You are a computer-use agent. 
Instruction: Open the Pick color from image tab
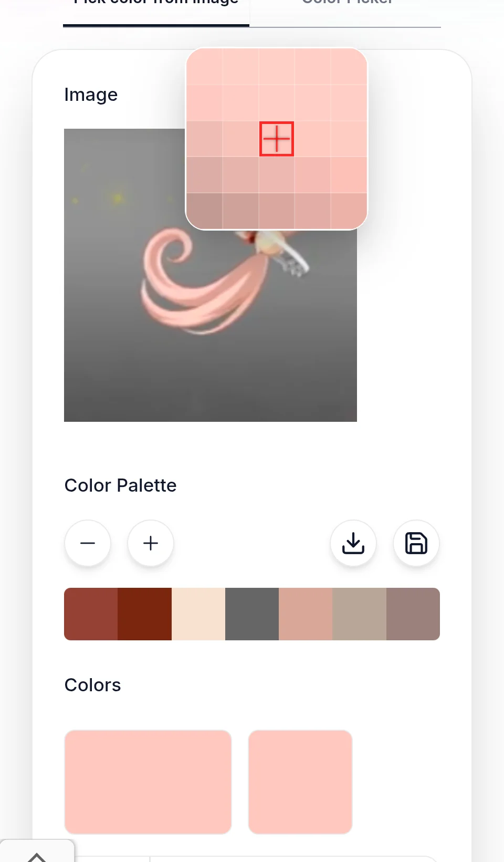(x=156, y=3)
